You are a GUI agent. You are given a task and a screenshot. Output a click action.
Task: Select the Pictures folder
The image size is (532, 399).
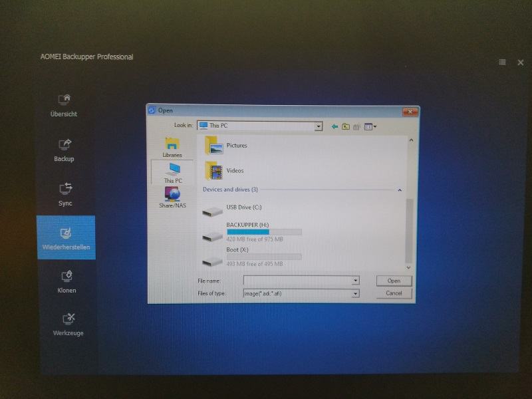tap(226, 146)
